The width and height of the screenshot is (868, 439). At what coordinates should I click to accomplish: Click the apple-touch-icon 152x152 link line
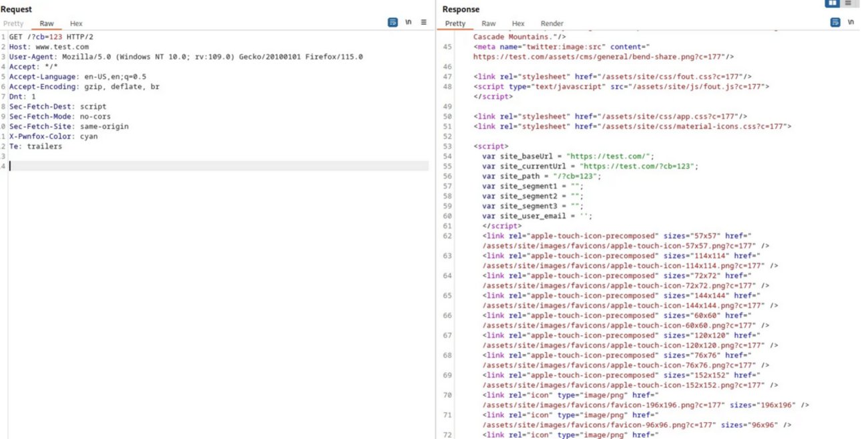pos(622,376)
